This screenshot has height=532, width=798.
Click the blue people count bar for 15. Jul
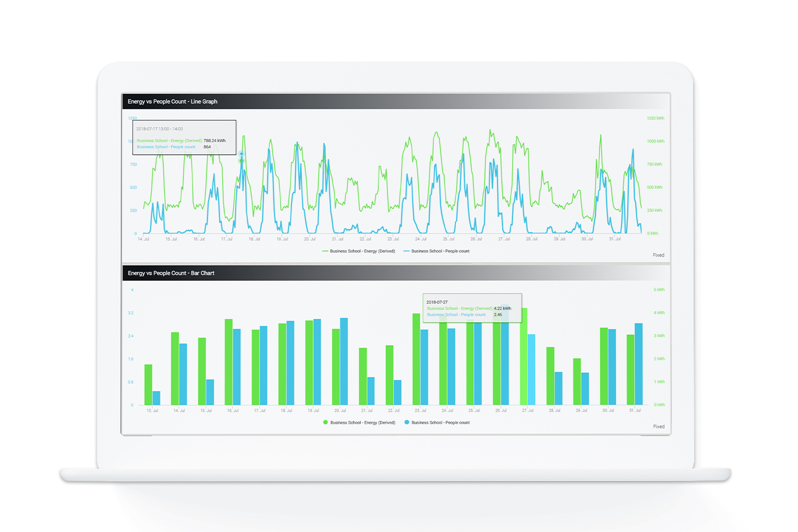(210, 392)
